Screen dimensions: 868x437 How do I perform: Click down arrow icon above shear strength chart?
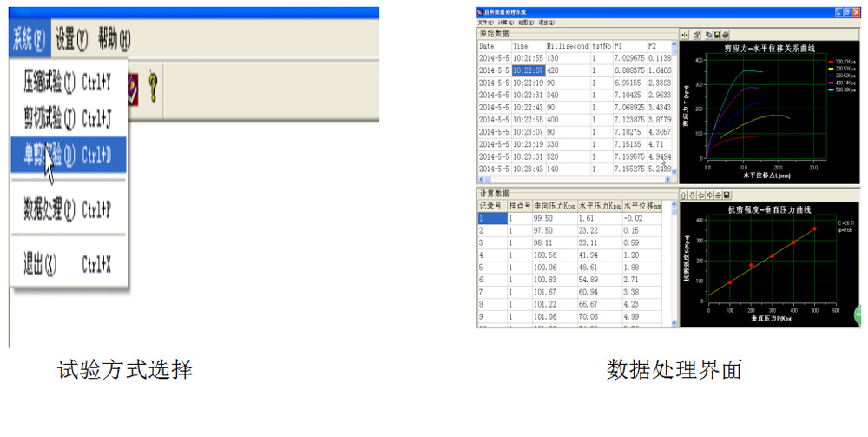pyautogui.click(x=692, y=195)
